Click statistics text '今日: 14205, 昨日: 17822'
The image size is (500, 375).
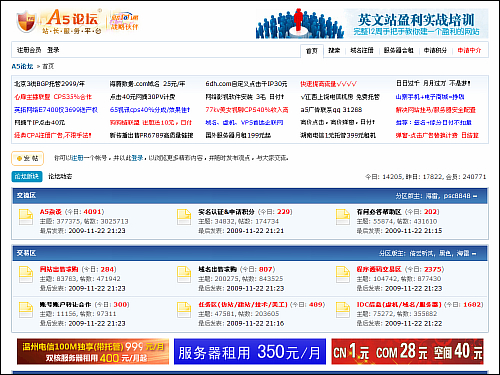404,177
